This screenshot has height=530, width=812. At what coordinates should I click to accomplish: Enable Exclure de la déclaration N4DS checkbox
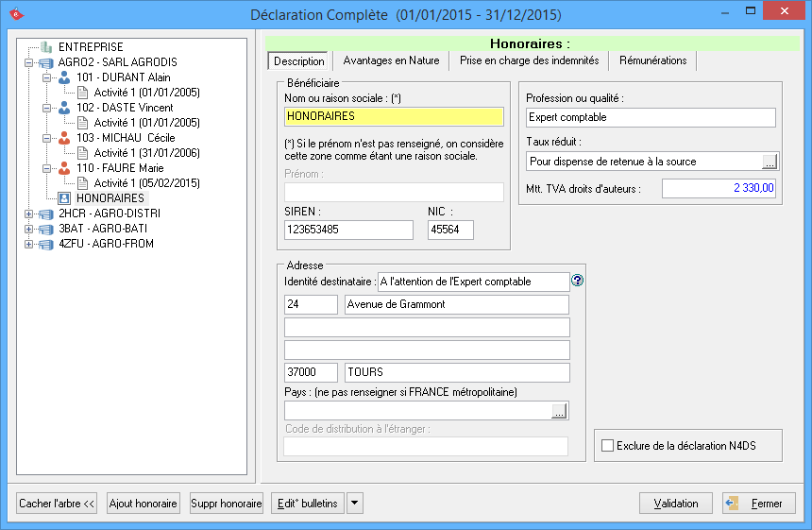[607, 445]
